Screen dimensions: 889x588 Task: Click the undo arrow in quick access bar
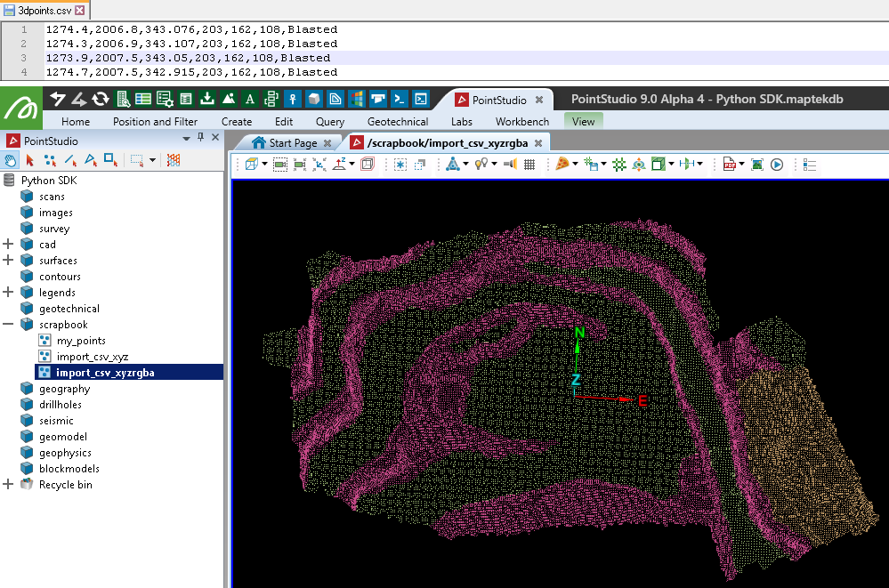point(57,100)
